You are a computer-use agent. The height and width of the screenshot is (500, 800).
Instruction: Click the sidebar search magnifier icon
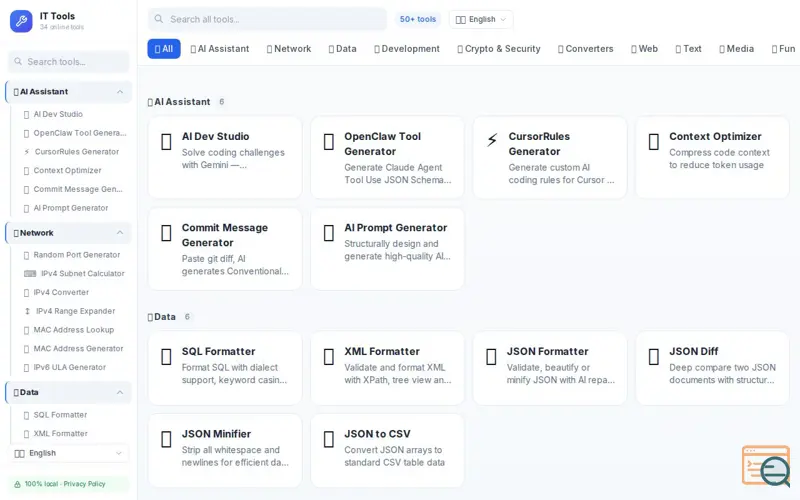[x=18, y=61]
